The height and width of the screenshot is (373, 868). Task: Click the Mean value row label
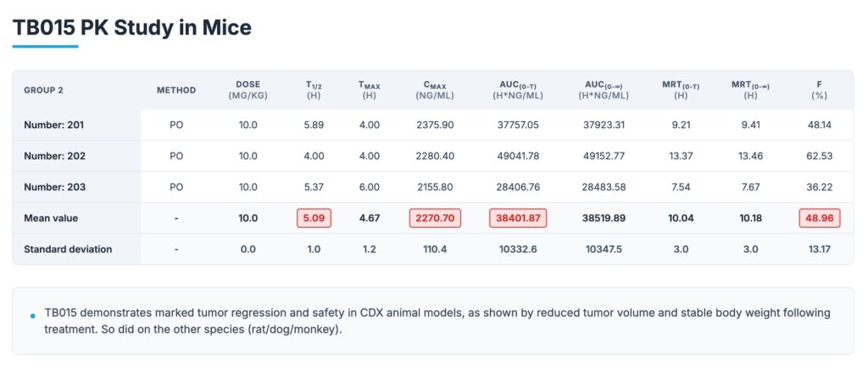point(51,218)
